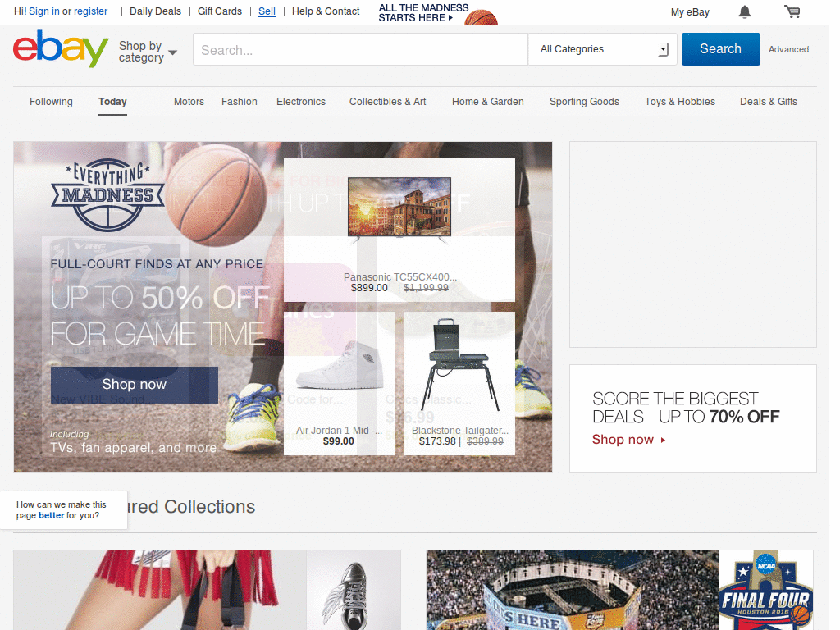Open the red fringe fashion collection image
Viewport: 840px width, 630px height.
point(160,591)
